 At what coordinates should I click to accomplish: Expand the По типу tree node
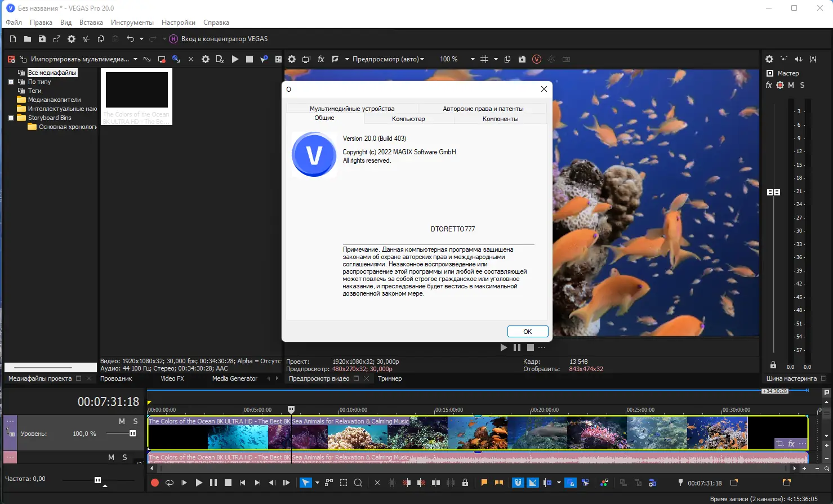coord(11,82)
